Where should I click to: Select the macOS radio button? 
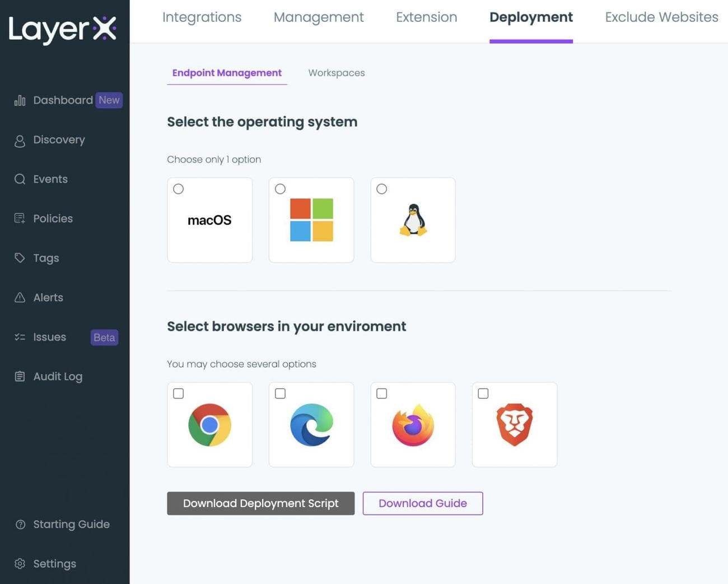point(179,189)
